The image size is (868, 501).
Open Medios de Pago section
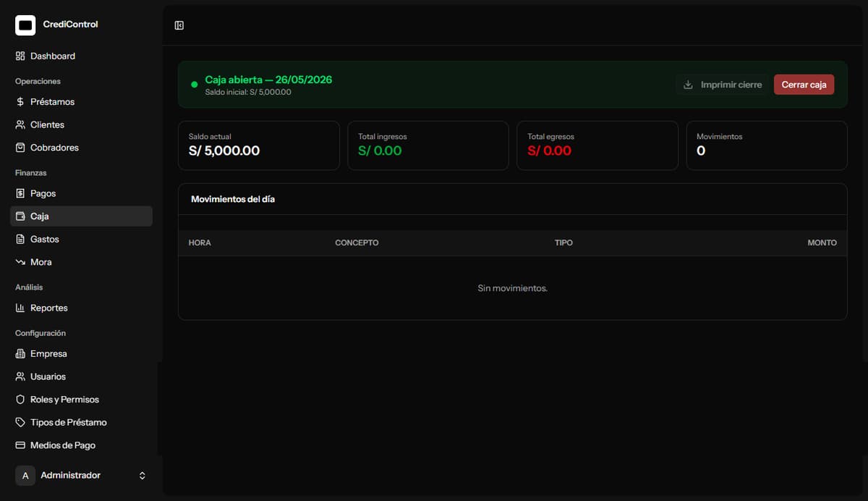[x=81, y=445]
